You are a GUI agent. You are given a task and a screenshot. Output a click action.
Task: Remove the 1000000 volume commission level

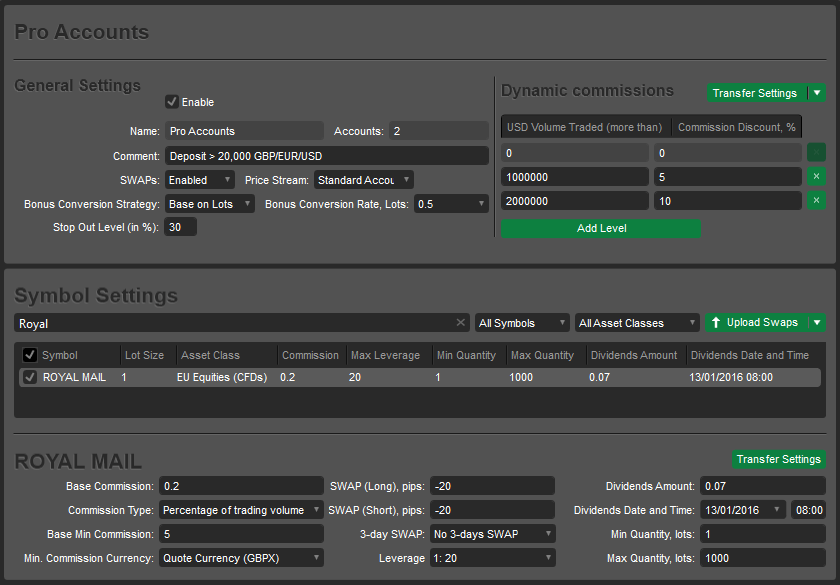pos(817,177)
